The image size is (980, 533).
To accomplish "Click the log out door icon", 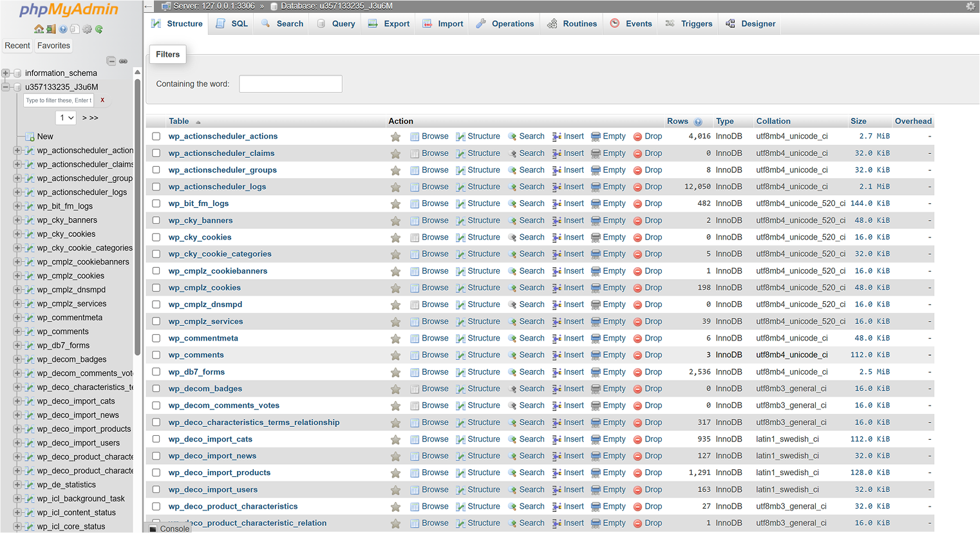I will 51,29.
